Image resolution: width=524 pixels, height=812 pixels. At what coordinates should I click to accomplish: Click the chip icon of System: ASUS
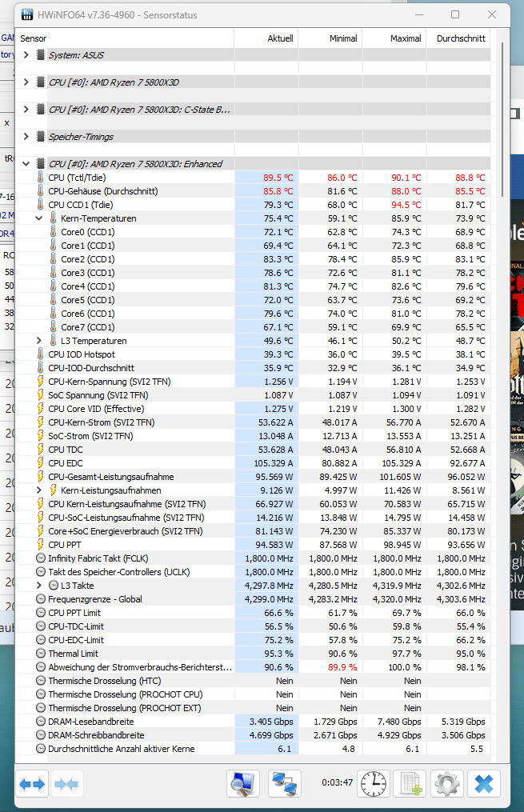pyautogui.click(x=40, y=55)
